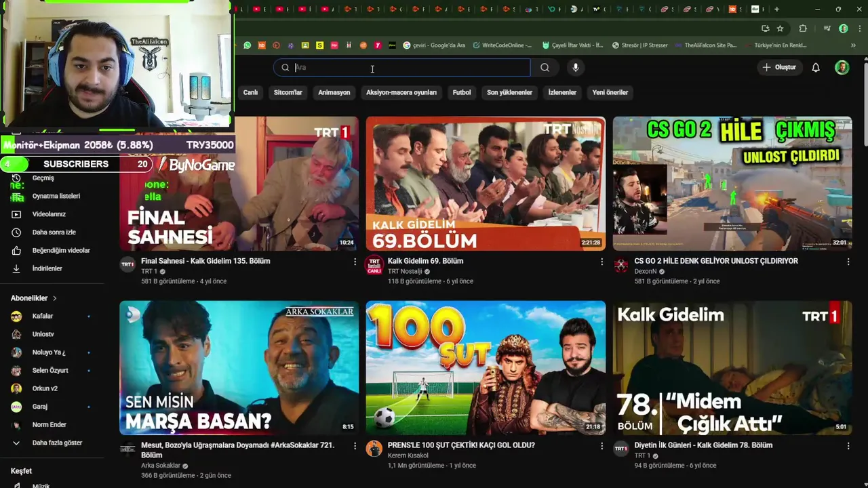
Task: Open options menu for Kalk Gidelim 69. Bölüm
Action: 601,262
